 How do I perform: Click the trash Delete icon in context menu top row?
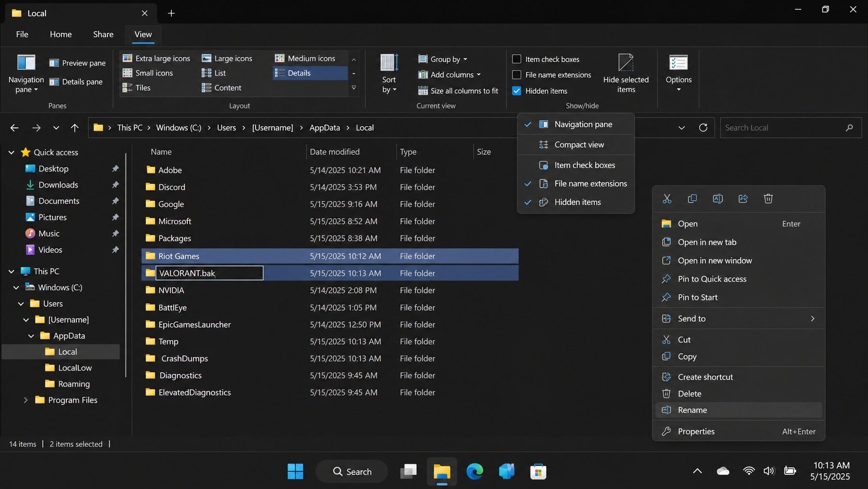(x=768, y=199)
